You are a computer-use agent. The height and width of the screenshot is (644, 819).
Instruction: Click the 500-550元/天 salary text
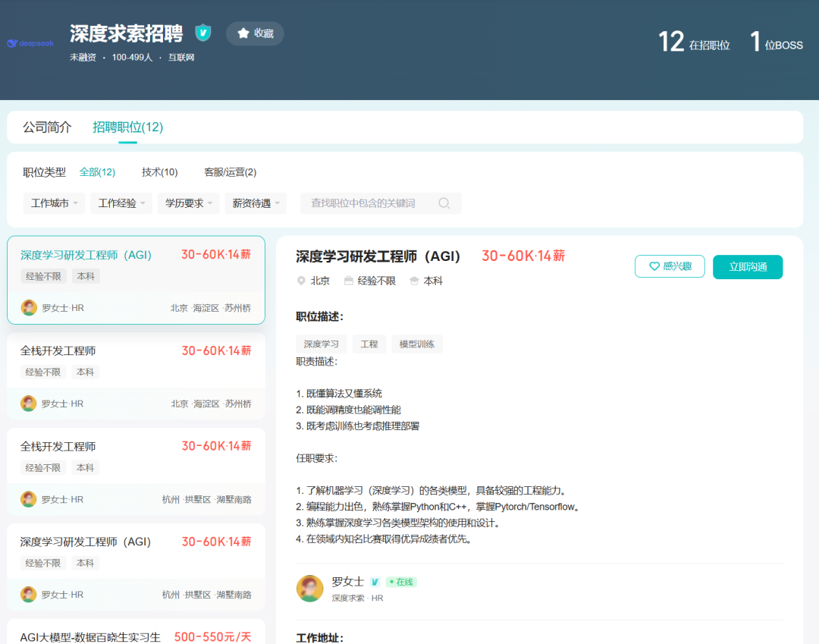(212, 637)
